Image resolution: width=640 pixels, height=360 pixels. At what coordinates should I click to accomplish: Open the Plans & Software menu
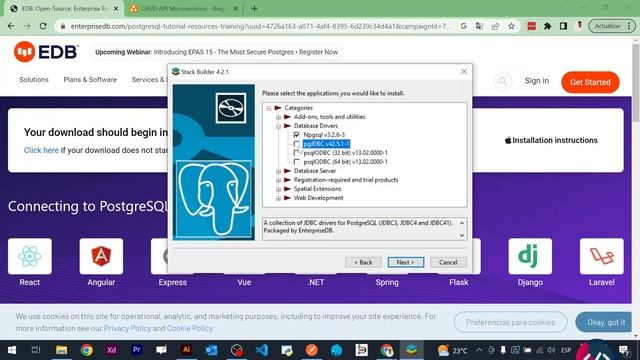(90, 80)
